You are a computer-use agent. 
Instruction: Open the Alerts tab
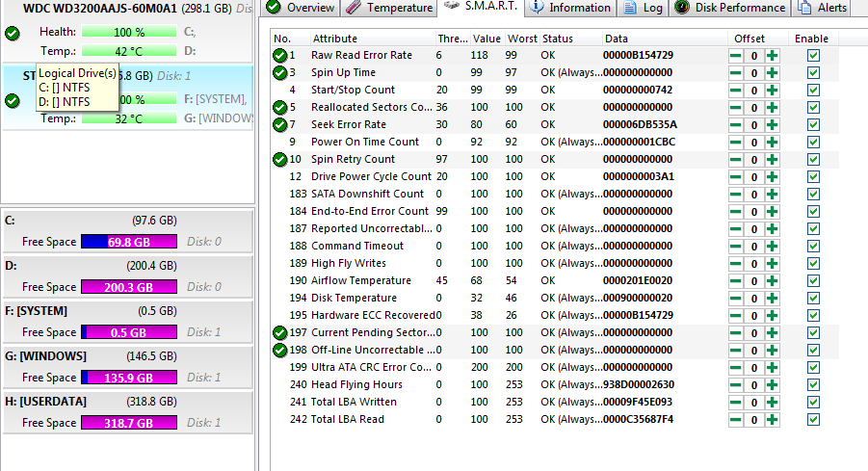point(822,8)
